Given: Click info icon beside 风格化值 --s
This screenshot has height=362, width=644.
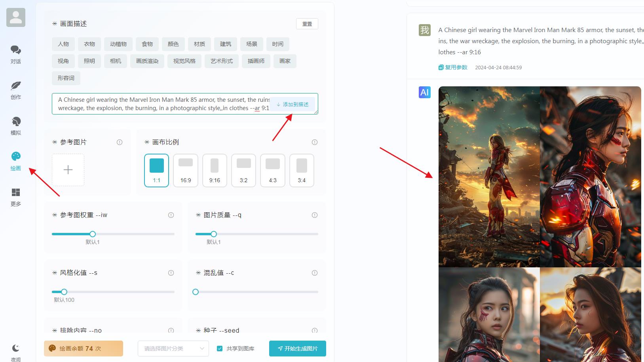Looking at the screenshot, I should pos(171,273).
